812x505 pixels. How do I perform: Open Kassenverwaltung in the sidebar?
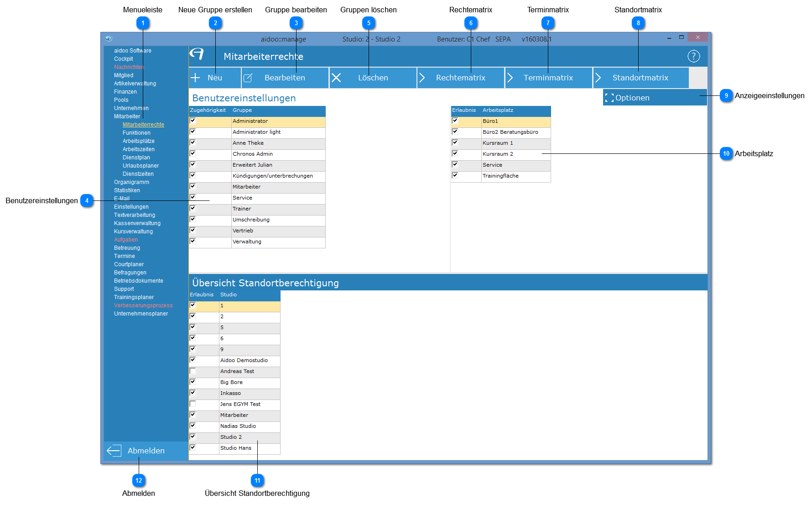coord(137,223)
